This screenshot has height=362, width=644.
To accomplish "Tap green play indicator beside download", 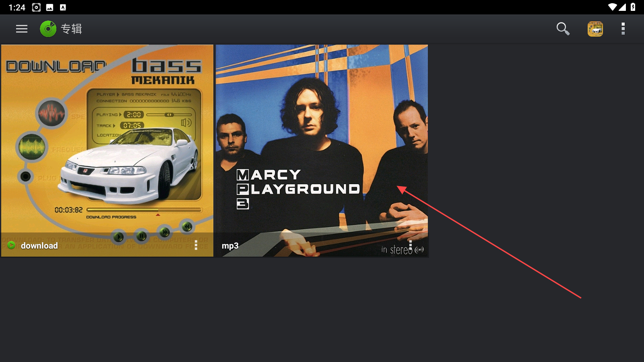I will pos(11,245).
